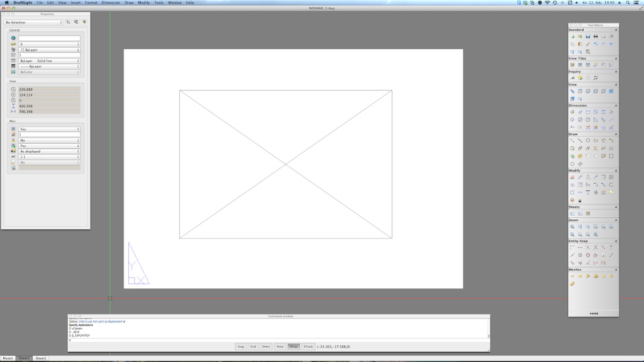Select the Line tool in Draw section

click(x=572, y=140)
